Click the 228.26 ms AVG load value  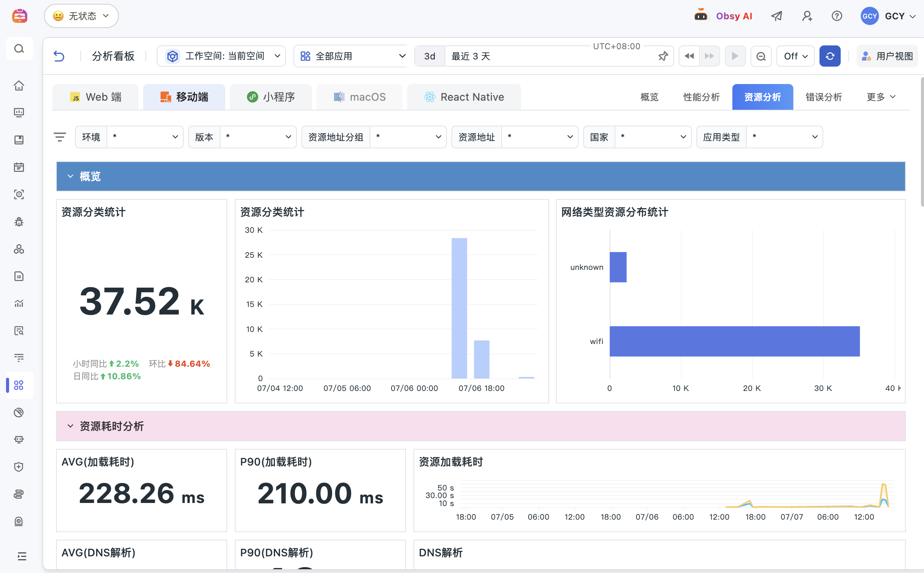tap(141, 494)
